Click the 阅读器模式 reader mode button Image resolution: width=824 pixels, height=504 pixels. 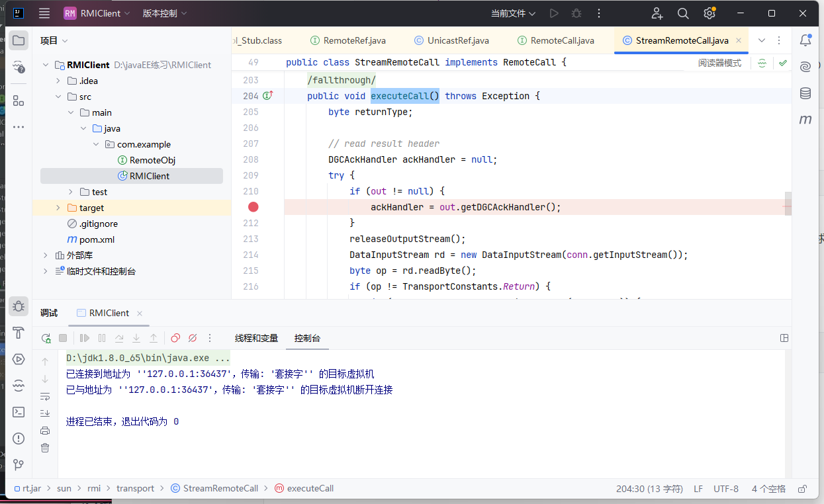click(719, 63)
